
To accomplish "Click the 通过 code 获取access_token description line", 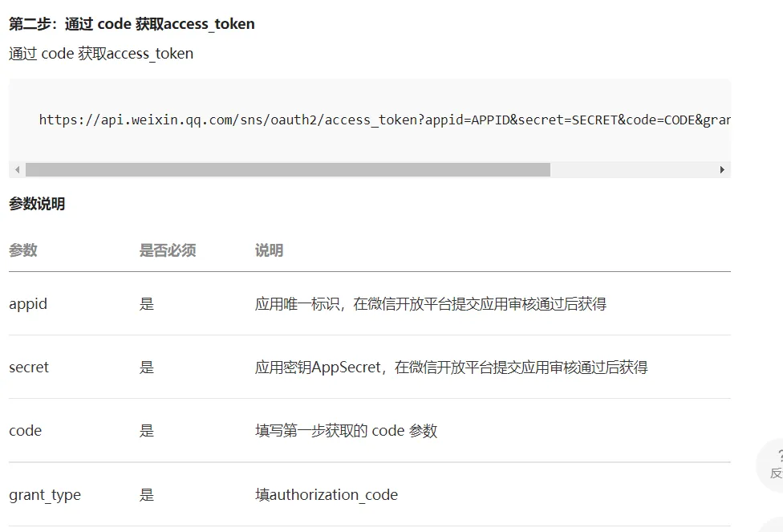I will [x=100, y=53].
